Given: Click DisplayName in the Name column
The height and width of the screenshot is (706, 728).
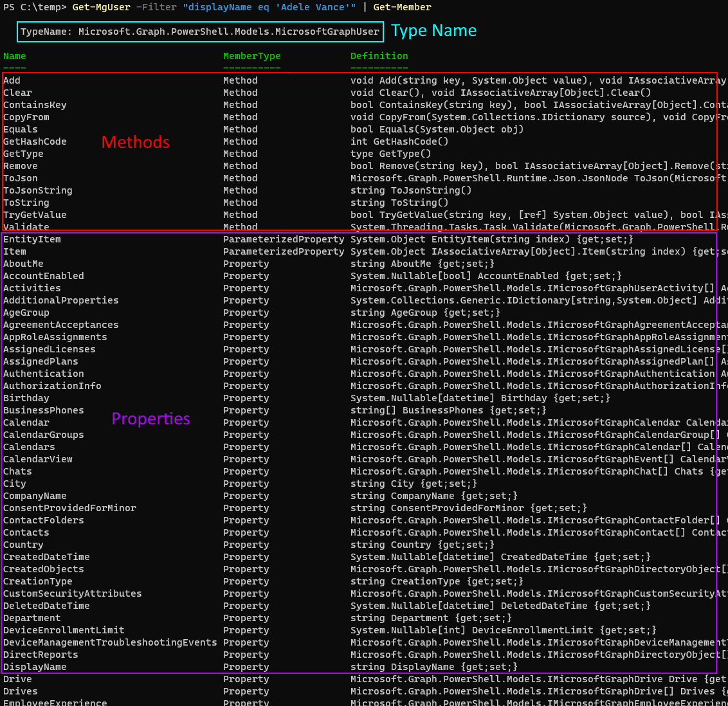Looking at the screenshot, I should pyautogui.click(x=35, y=667).
